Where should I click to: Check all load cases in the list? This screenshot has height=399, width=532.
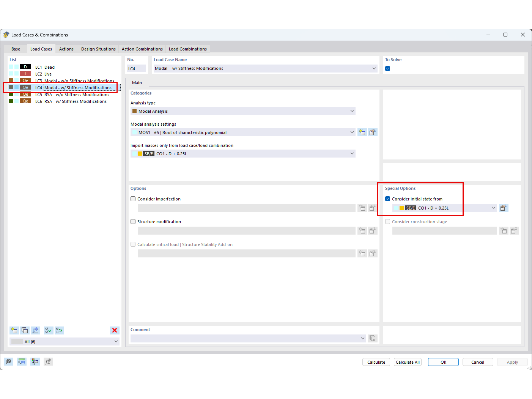point(48,330)
